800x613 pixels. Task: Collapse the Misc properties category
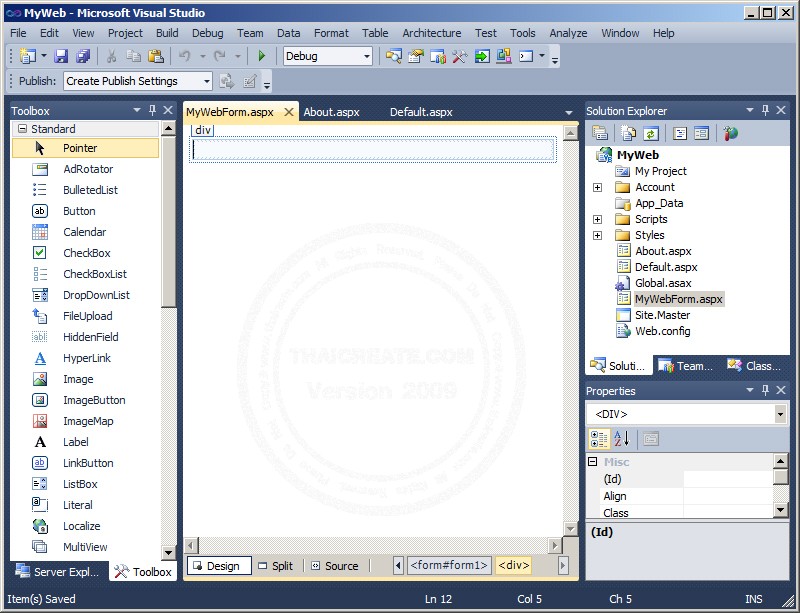592,461
